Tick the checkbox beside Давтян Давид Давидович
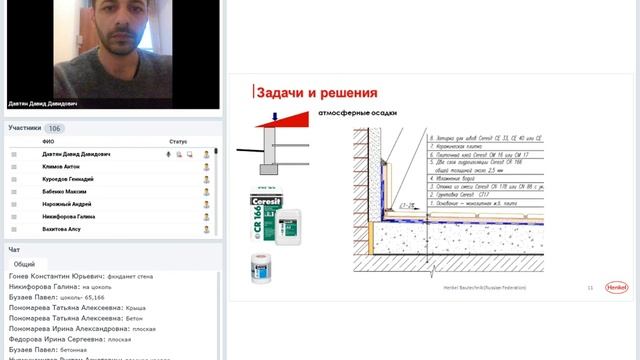 tap(14, 154)
